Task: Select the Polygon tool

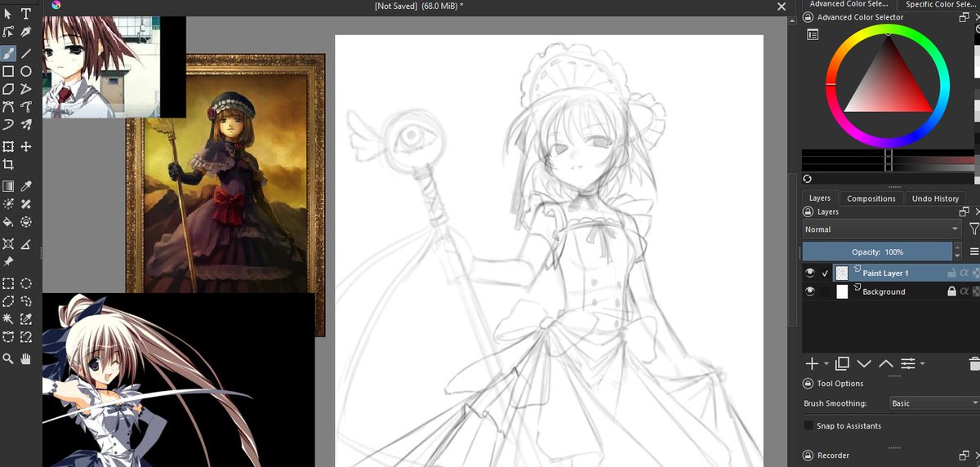Action: (x=8, y=89)
